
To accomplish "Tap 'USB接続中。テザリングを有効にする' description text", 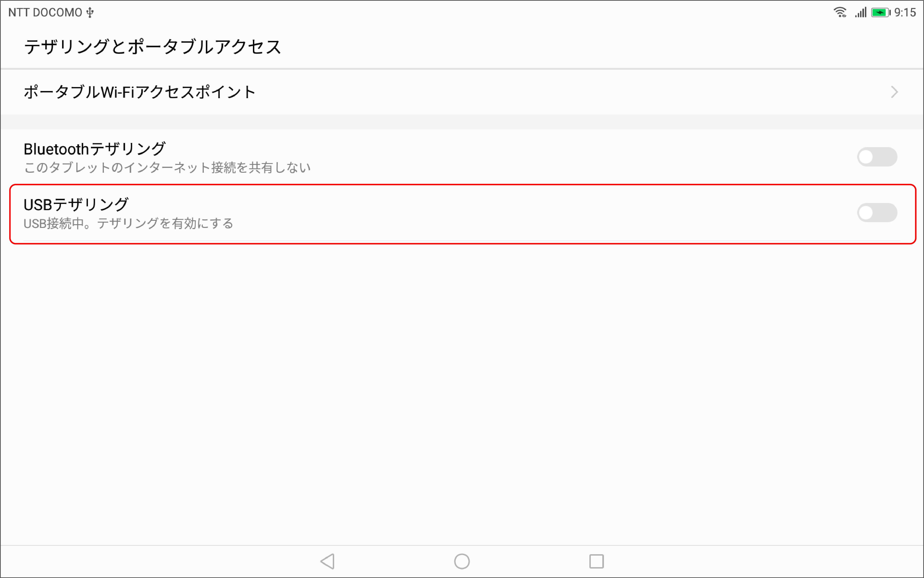I will coord(128,223).
